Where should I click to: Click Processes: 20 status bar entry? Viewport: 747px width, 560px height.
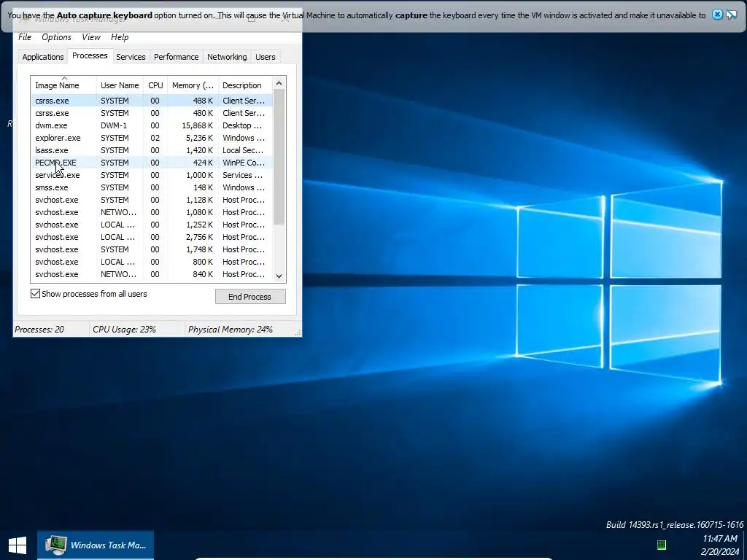pos(39,329)
